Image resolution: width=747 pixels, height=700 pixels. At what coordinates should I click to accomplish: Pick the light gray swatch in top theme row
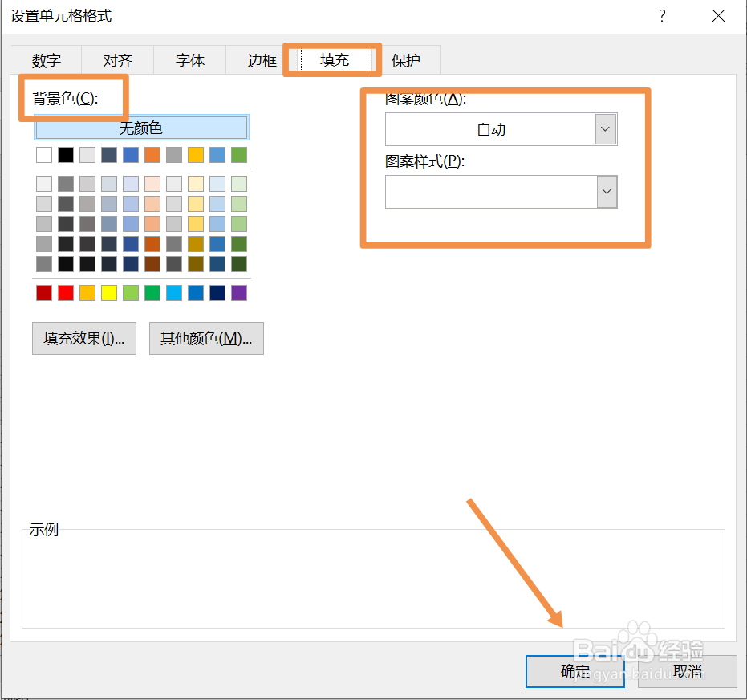87,155
